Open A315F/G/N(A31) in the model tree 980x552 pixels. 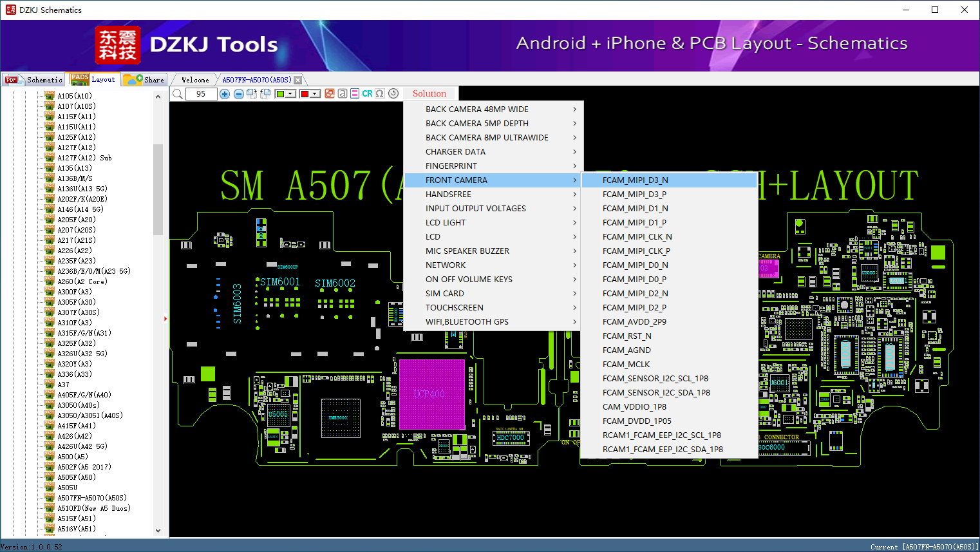[84, 333]
